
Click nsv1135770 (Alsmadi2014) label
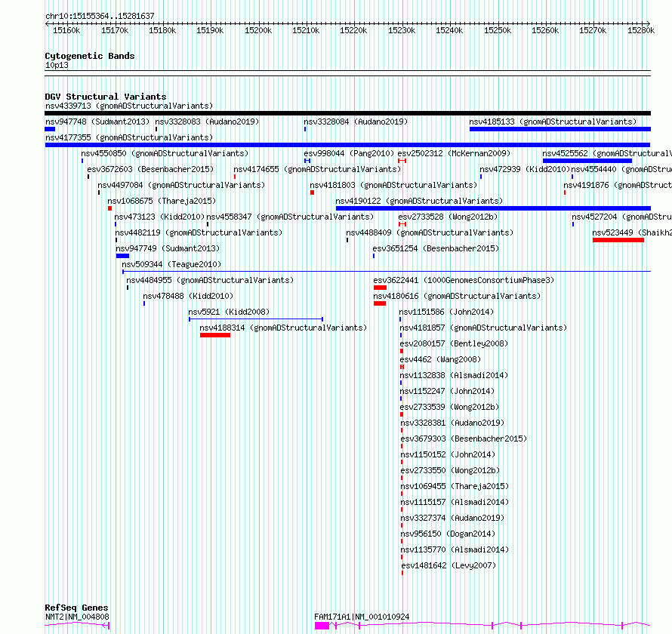pyautogui.click(x=455, y=549)
